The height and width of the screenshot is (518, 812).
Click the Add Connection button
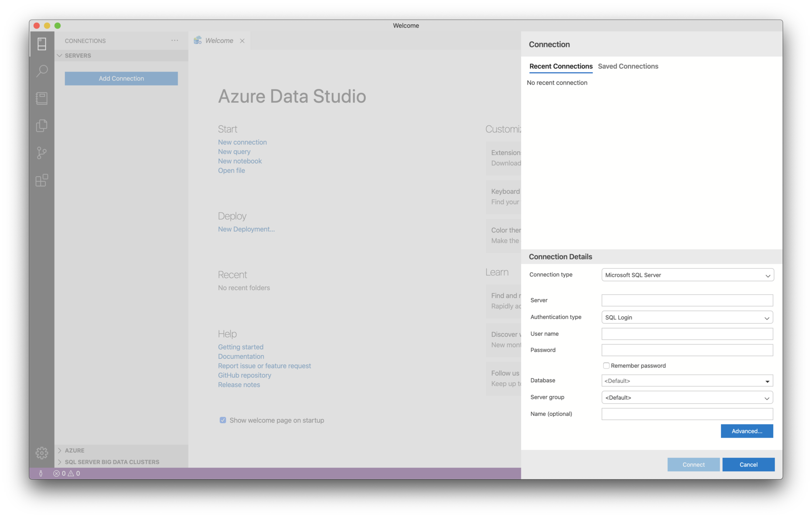[121, 79]
